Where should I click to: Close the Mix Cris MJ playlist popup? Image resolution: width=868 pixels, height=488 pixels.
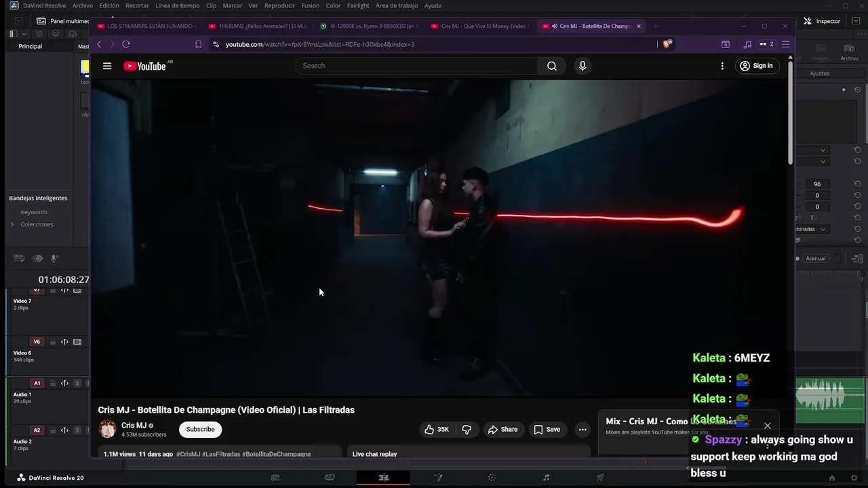(x=767, y=426)
